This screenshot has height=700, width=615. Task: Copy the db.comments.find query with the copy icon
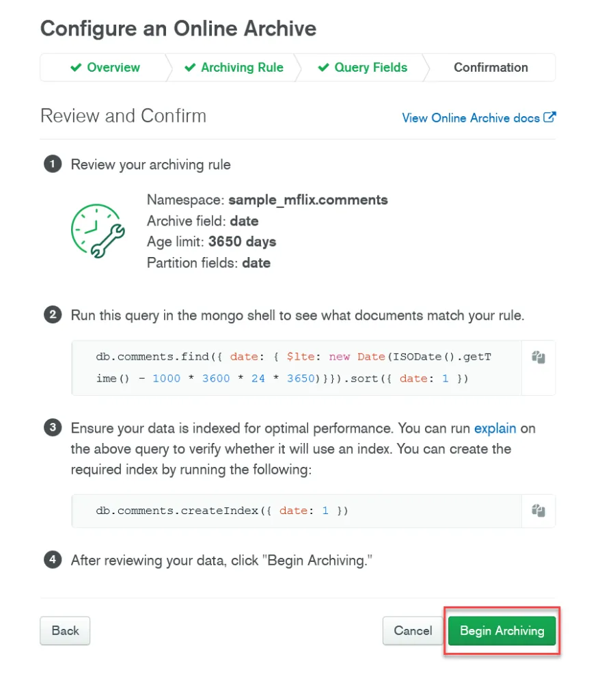[x=538, y=357]
